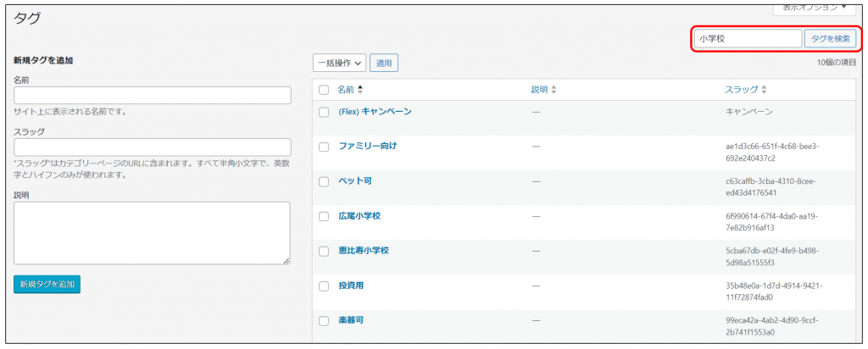Open the 一括操作 bulk actions dropdown

339,63
